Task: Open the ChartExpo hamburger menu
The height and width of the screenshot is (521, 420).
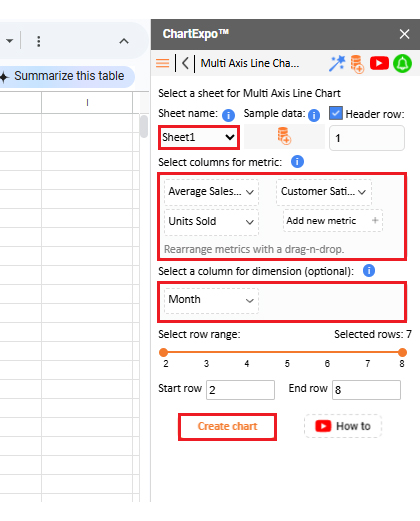Action: pyautogui.click(x=162, y=63)
